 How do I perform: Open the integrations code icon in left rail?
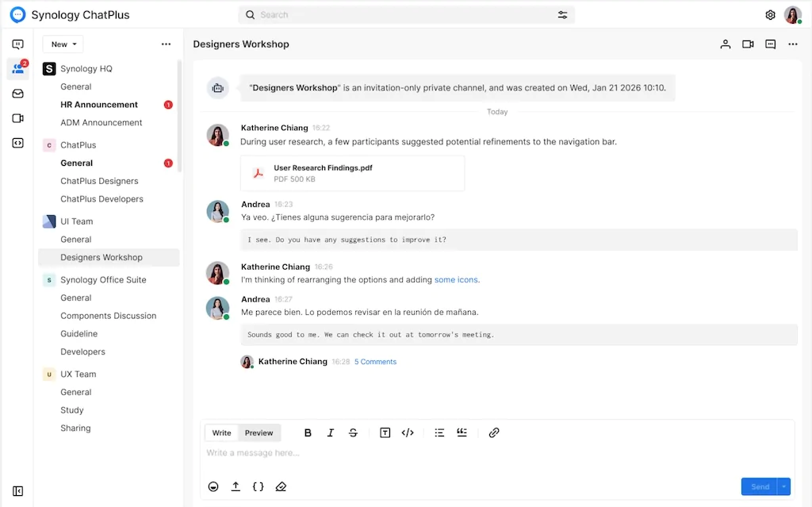click(x=17, y=143)
